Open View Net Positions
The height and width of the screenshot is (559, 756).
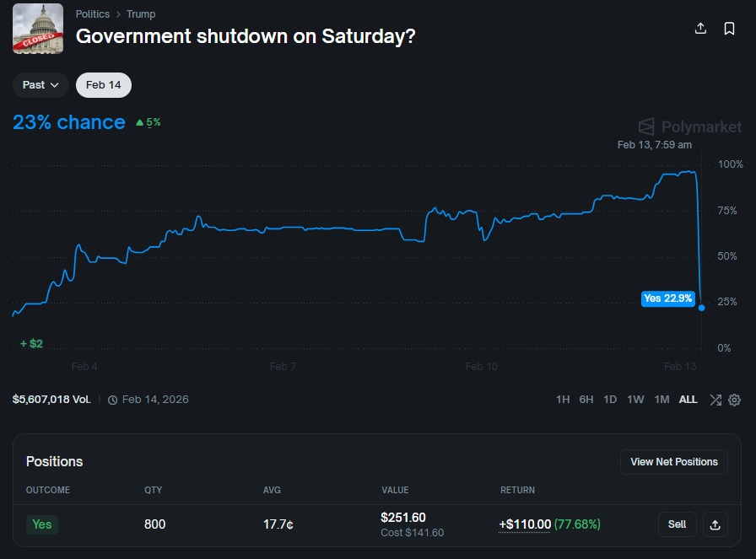(673, 461)
